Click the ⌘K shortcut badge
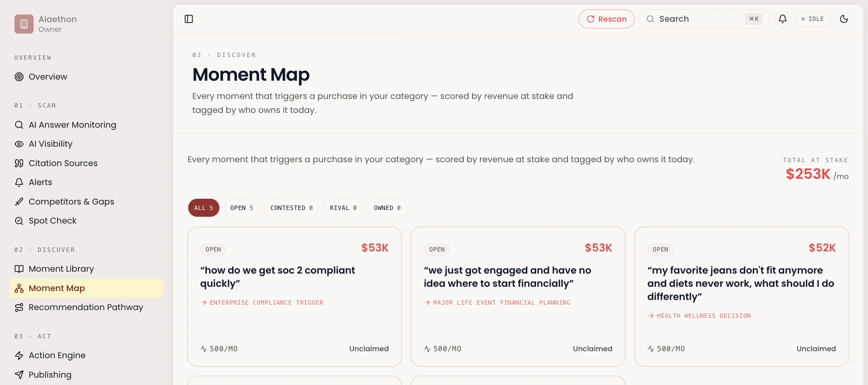The image size is (868, 385). 754,19
